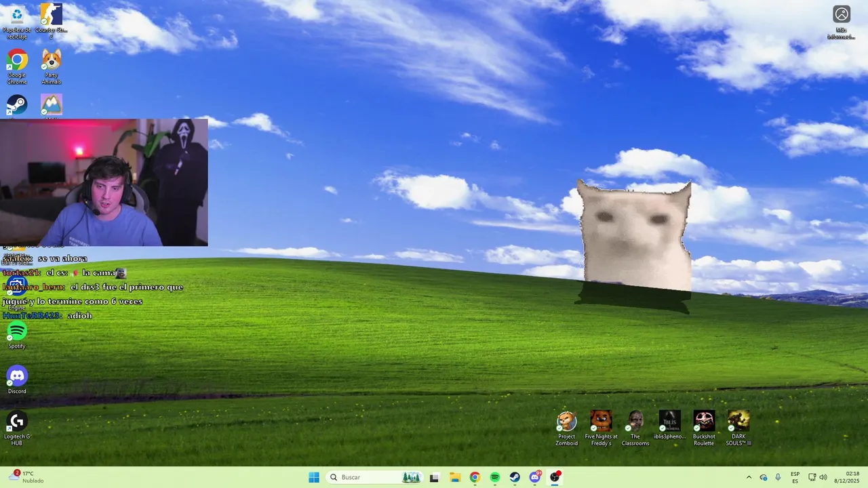Switch to Spotify on the taskbar

point(495,477)
